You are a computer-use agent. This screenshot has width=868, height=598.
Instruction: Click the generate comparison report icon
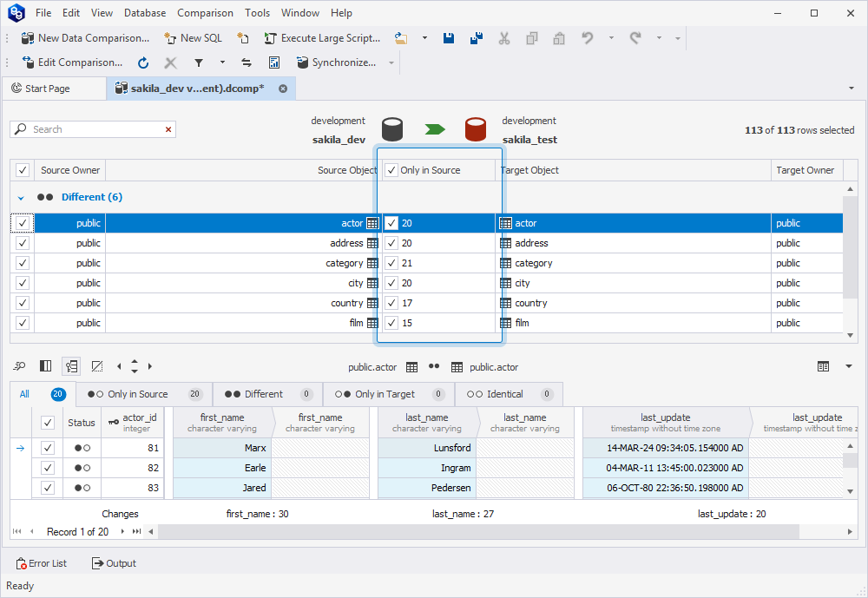(274, 62)
